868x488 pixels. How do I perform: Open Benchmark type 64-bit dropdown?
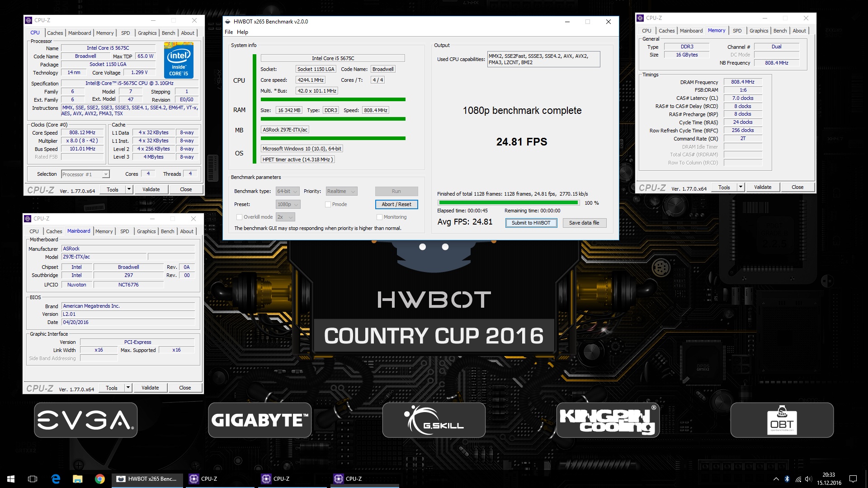pyautogui.click(x=288, y=192)
